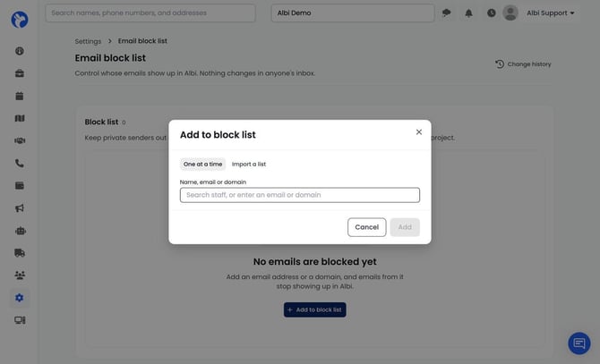Click the global search names field
Image resolution: width=600 pixels, height=364 pixels.
(150, 13)
